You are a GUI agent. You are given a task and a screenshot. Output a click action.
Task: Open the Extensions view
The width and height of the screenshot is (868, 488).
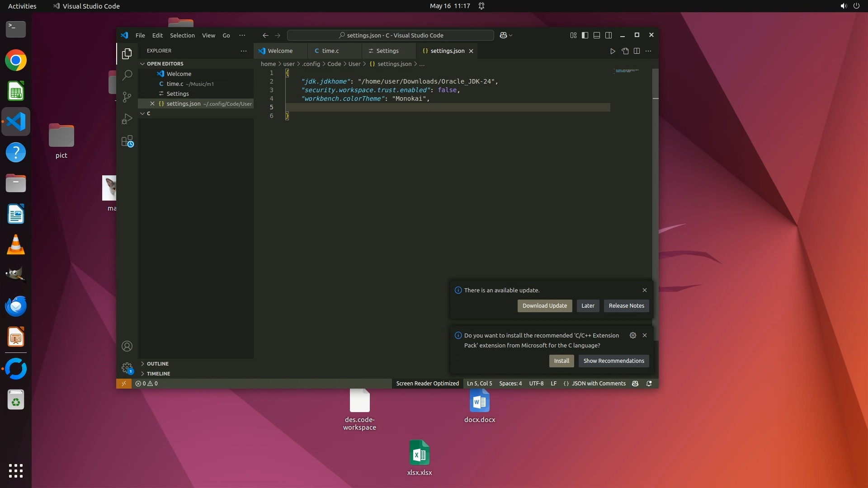pyautogui.click(x=127, y=141)
